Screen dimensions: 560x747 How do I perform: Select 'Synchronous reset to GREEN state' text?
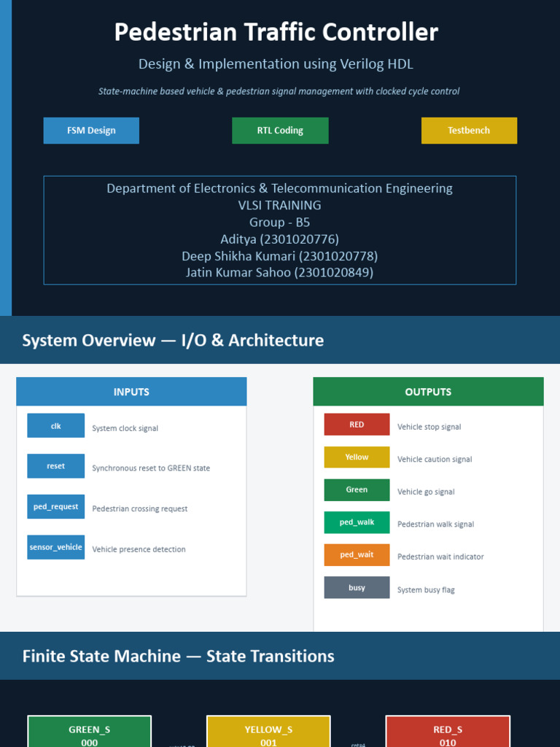(x=151, y=468)
